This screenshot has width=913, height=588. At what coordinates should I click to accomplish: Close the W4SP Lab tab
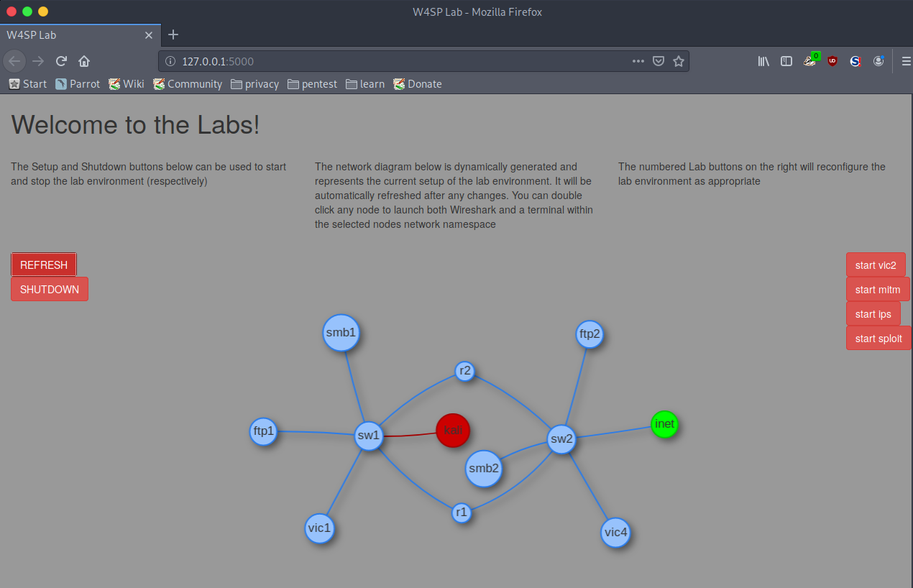149,35
